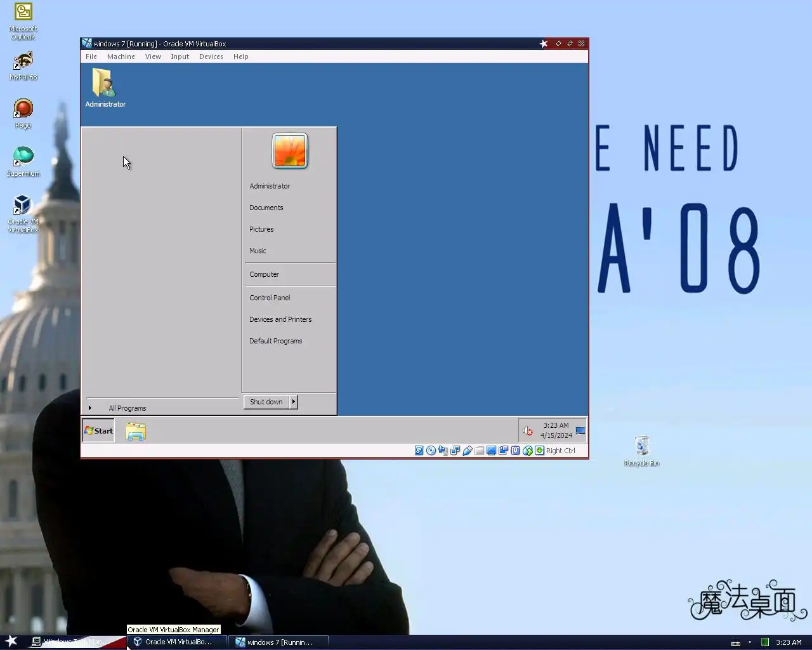This screenshot has height=650, width=812.
Task: Click the VirtualBox window title bar icon
Action: coord(87,44)
